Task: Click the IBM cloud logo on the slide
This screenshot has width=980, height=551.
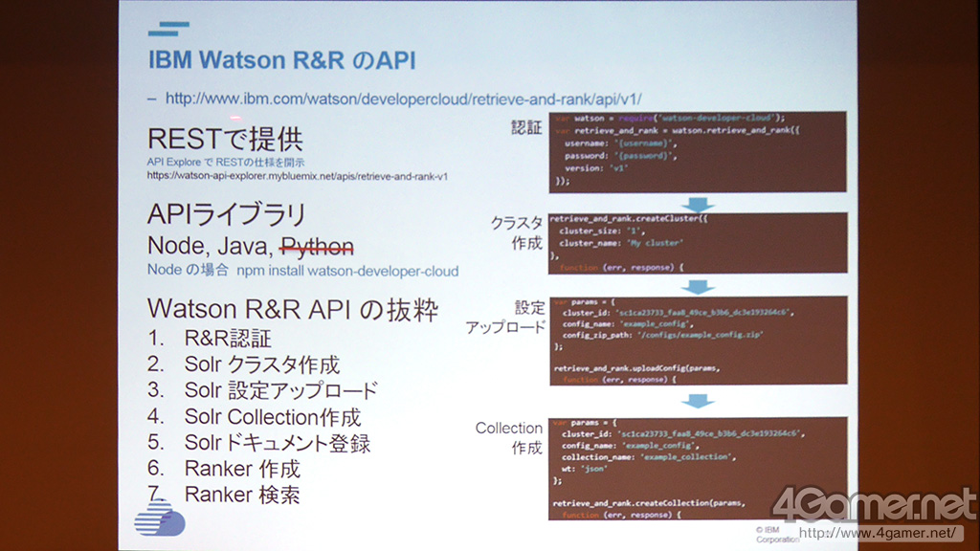Action: [x=159, y=518]
